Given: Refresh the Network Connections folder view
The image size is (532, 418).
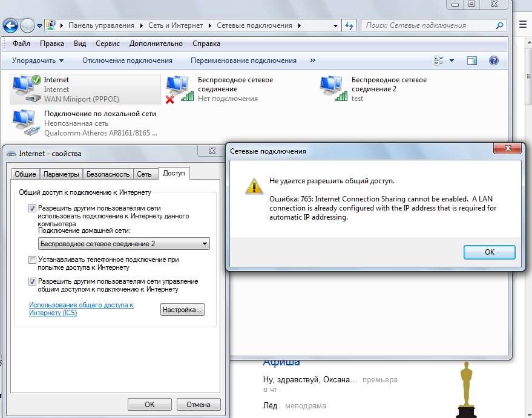Looking at the screenshot, I should pyautogui.click(x=349, y=25).
